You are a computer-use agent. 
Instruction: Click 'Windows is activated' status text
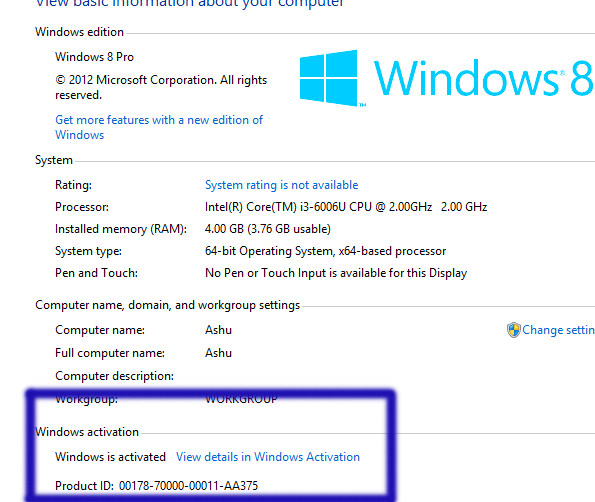[110, 456]
